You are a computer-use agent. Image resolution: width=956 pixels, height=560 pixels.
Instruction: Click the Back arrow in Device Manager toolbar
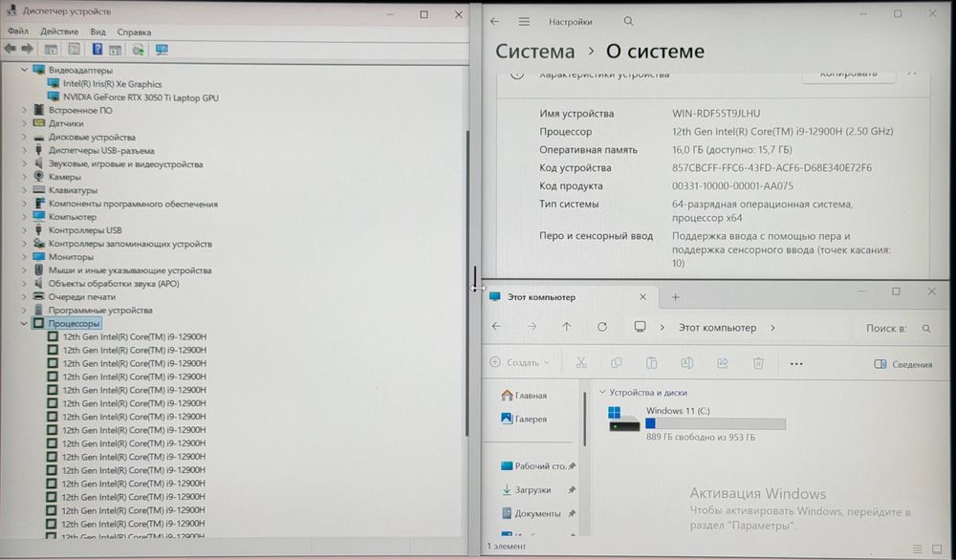coord(11,49)
